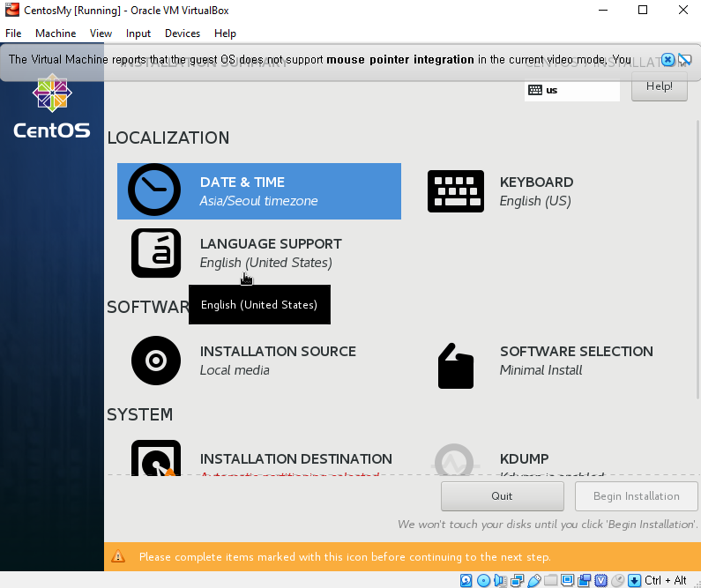The height and width of the screenshot is (588, 701).
Task: Click the warning triangle icon
Action: 118,556
